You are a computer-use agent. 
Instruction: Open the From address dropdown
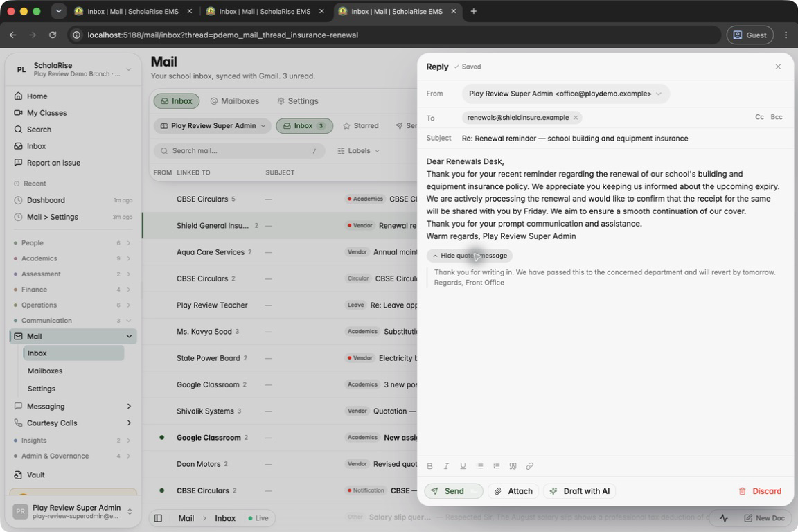pyautogui.click(x=565, y=94)
